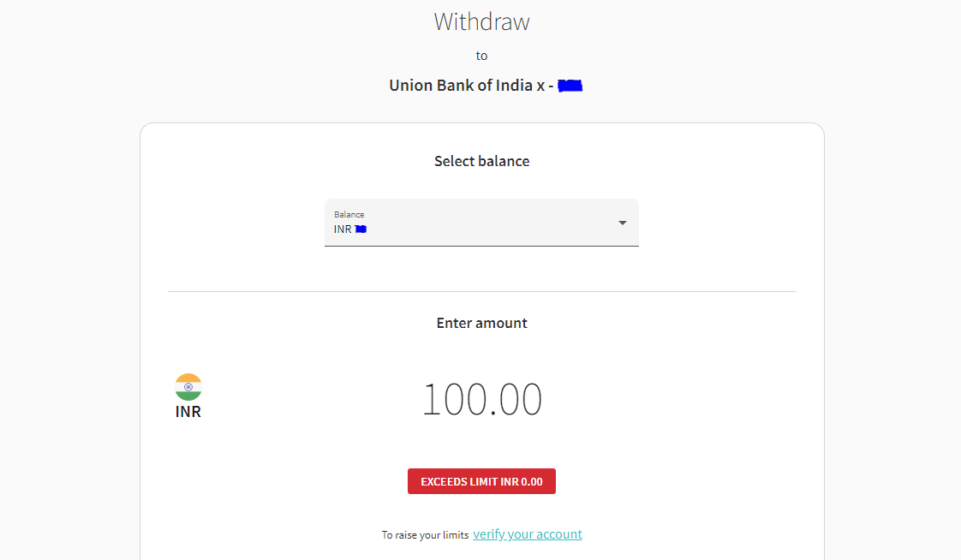
Task: Click the Select balance heading
Action: (x=481, y=161)
